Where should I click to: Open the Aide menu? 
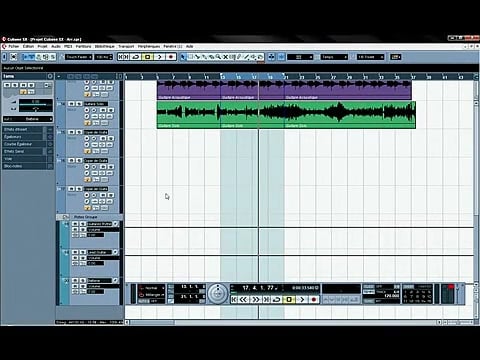coord(189,46)
